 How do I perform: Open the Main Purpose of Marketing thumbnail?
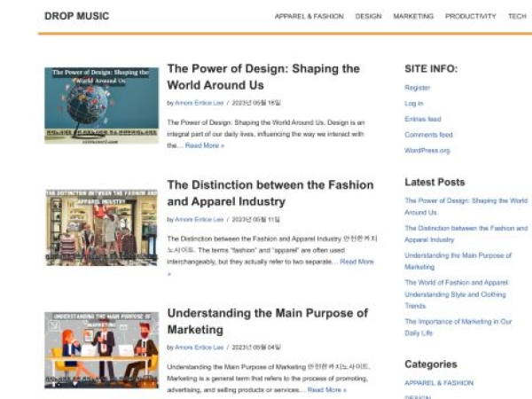coord(101,349)
